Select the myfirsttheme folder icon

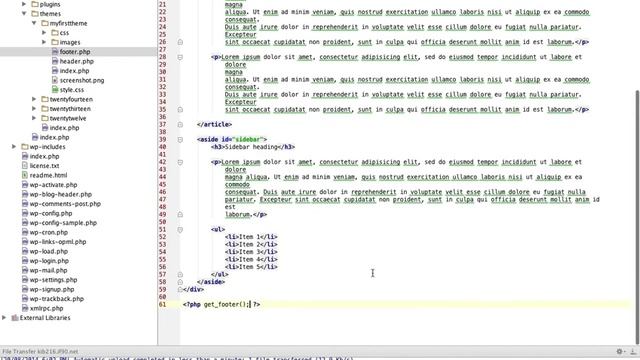45,23
